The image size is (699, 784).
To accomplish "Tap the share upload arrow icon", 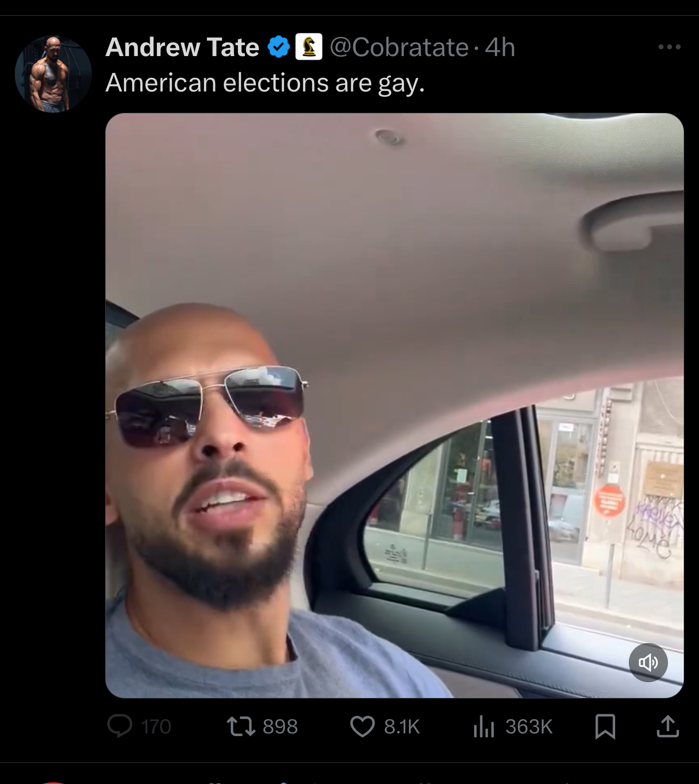I will (x=667, y=726).
